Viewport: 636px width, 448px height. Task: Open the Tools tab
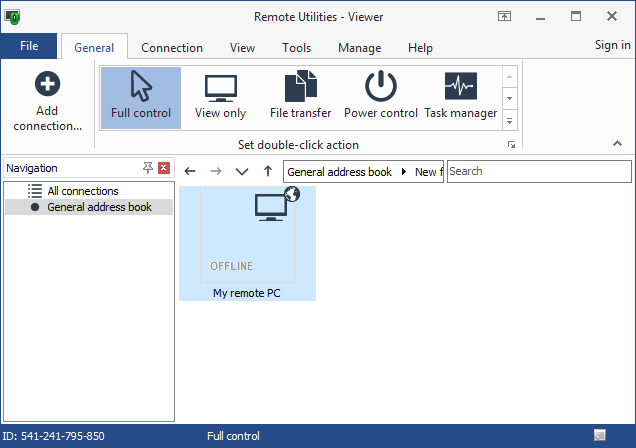click(x=296, y=47)
